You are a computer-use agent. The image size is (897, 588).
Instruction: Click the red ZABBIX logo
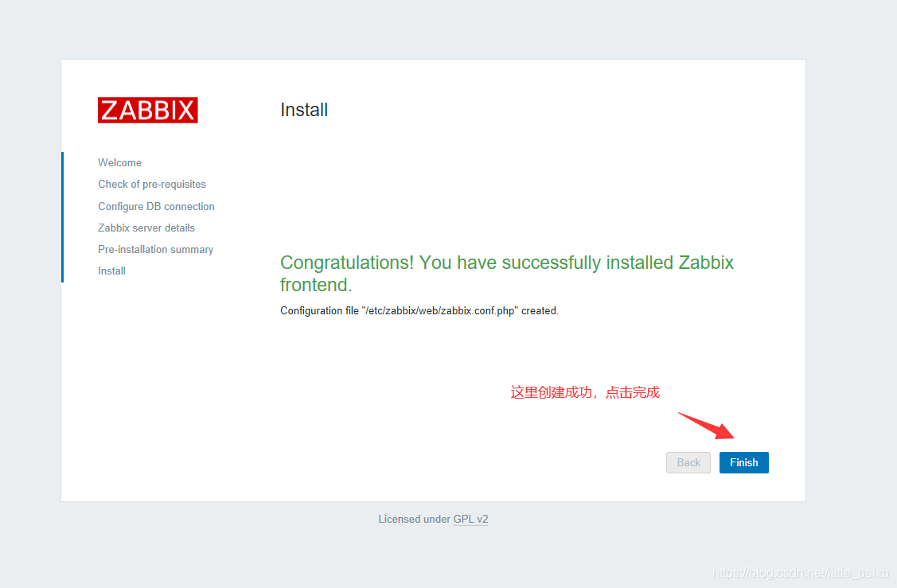click(x=147, y=110)
